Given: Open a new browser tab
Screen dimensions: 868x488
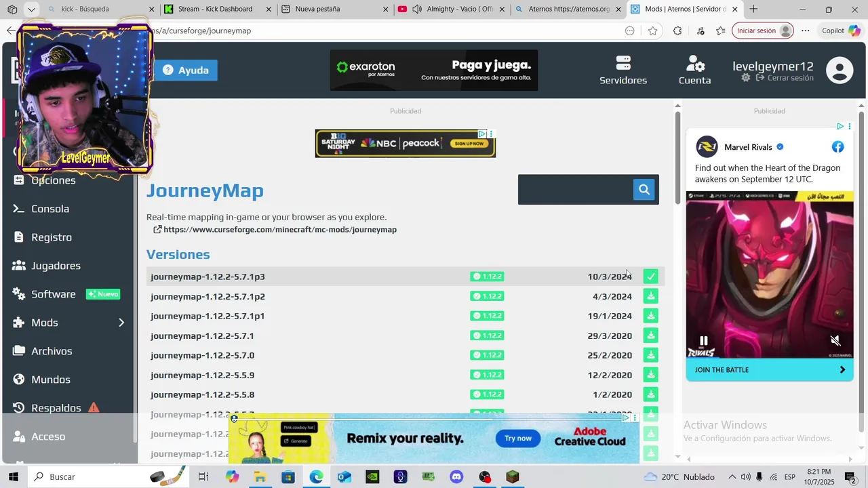Looking at the screenshot, I should [753, 9].
